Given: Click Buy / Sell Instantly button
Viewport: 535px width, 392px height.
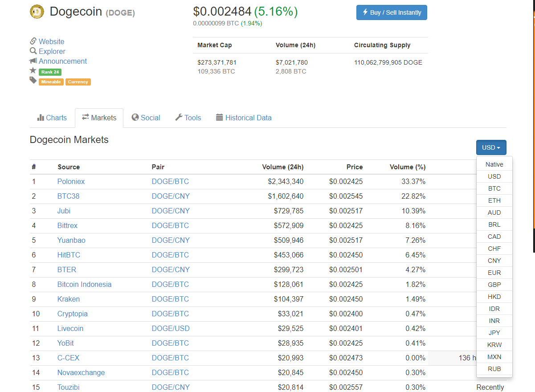Looking at the screenshot, I should tap(392, 12).
